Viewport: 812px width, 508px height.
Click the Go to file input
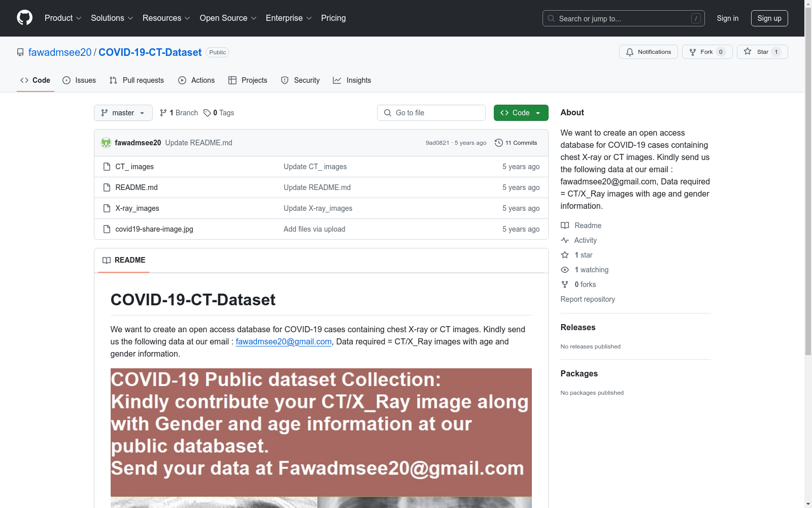[431, 113]
